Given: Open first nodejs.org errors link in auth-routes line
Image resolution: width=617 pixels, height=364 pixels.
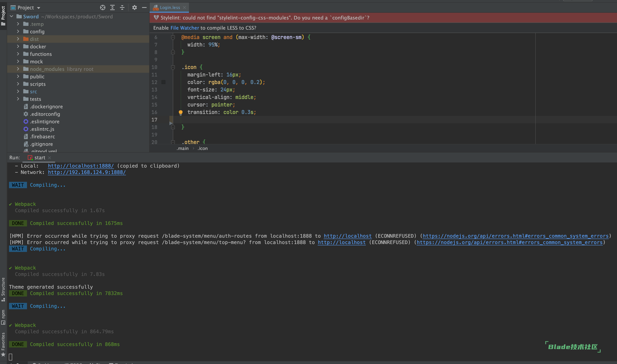Looking at the screenshot, I should [x=515, y=236].
